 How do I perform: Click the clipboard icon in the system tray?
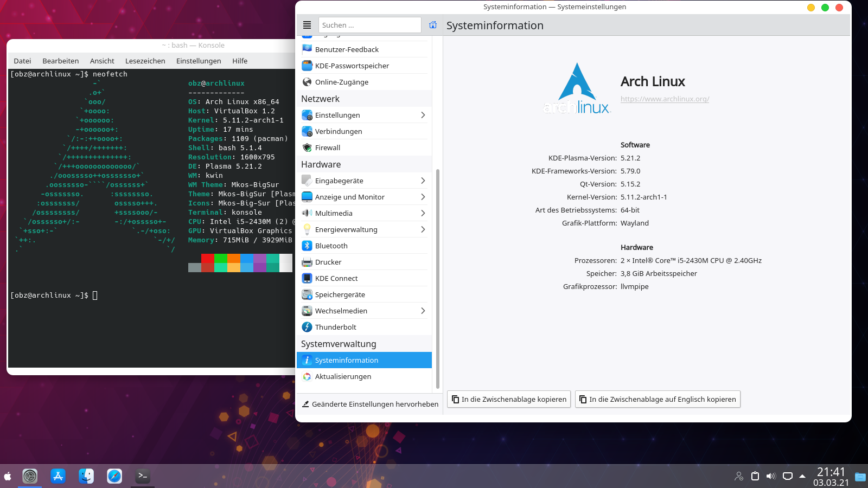click(754, 476)
